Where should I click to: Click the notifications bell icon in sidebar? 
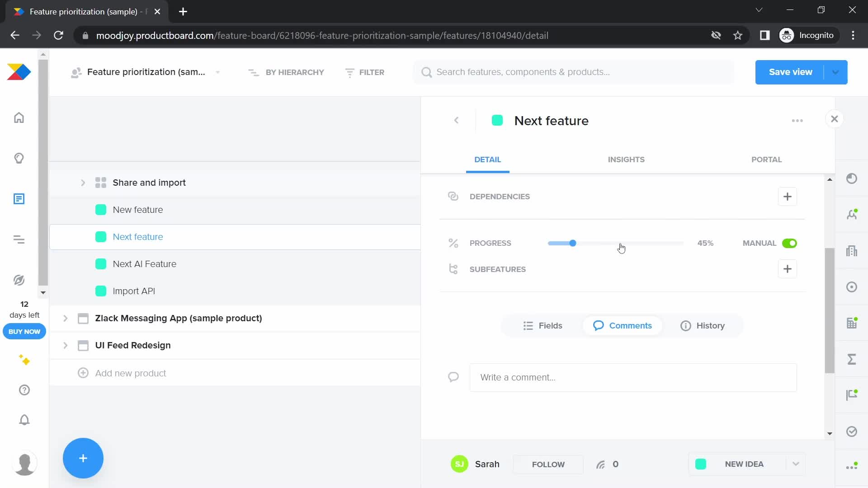(x=24, y=420)
